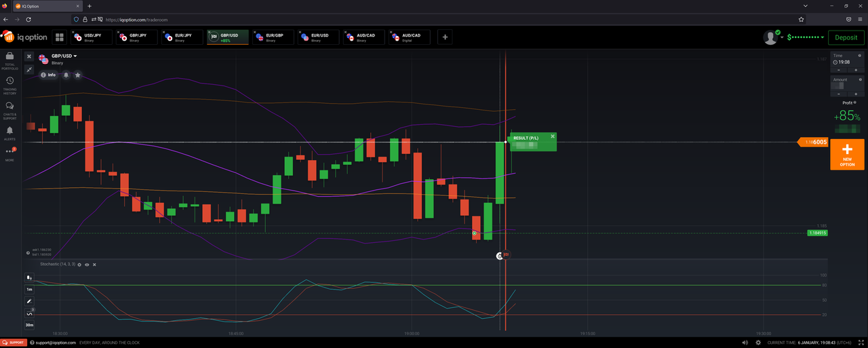Click the 1.184915 green price level tag
The height and width of the screenshot is (348, 868).
click(817, 233)
